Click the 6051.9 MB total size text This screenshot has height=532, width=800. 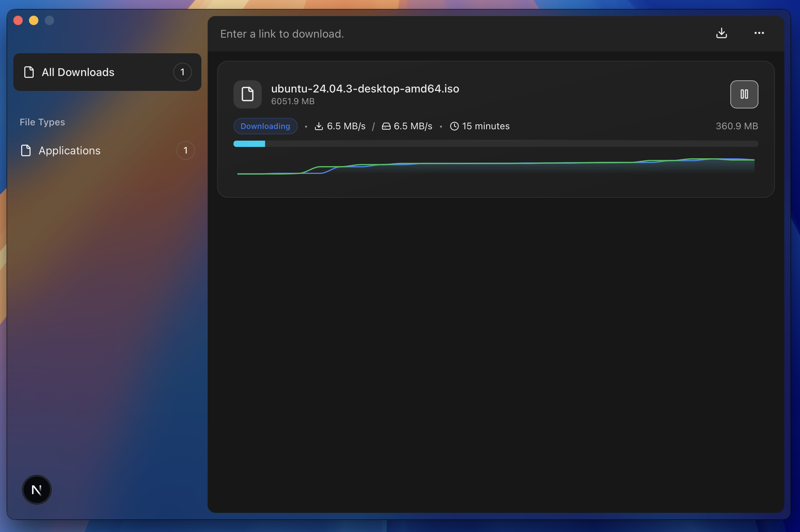coord(293,101)
